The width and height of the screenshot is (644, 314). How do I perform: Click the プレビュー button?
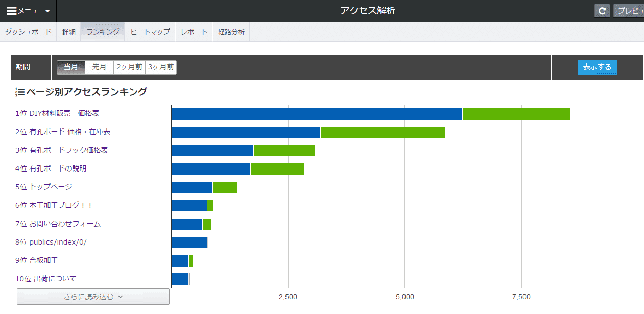tap(629, 11)
